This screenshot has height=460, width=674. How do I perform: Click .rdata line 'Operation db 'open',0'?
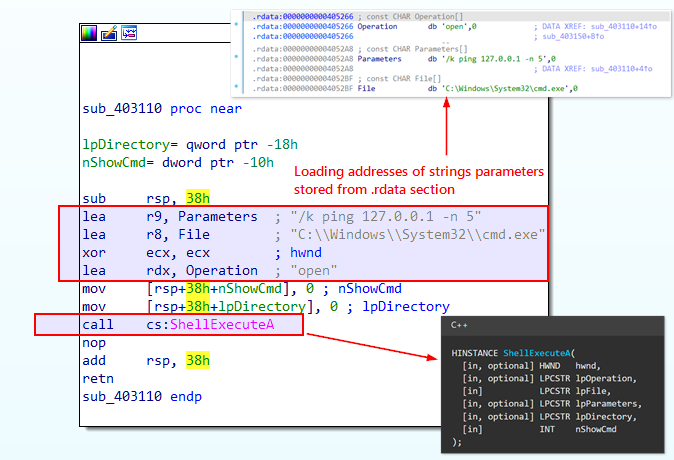[x=364, y=27]
